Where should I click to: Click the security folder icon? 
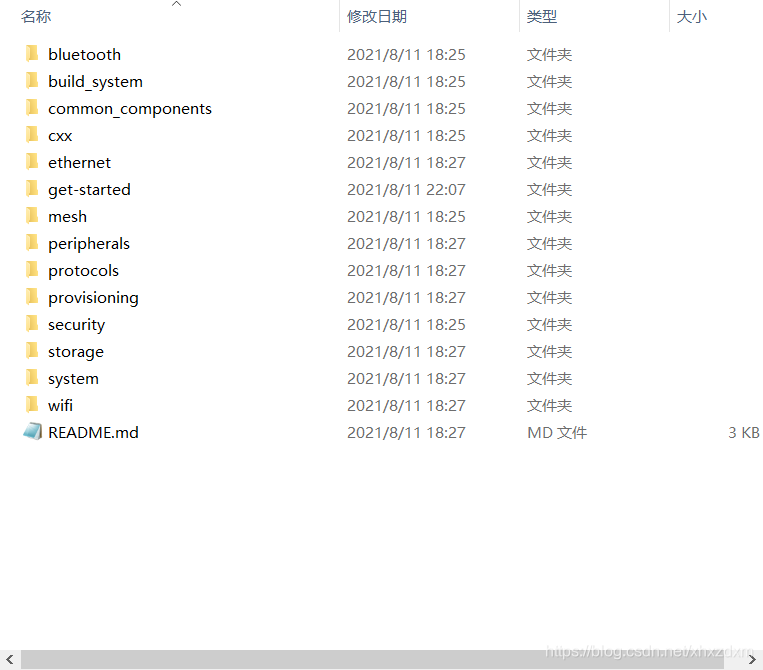click(x=32, y=324)
